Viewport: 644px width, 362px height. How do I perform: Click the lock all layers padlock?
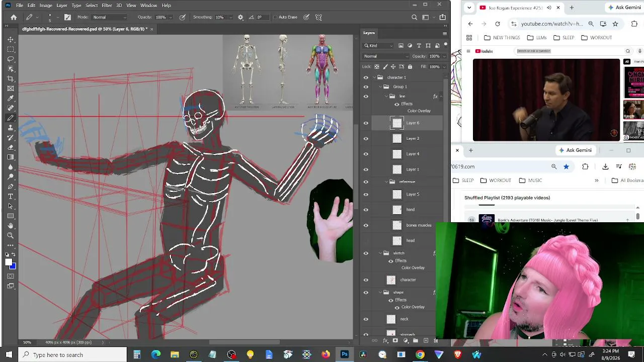tap(410, 66)
